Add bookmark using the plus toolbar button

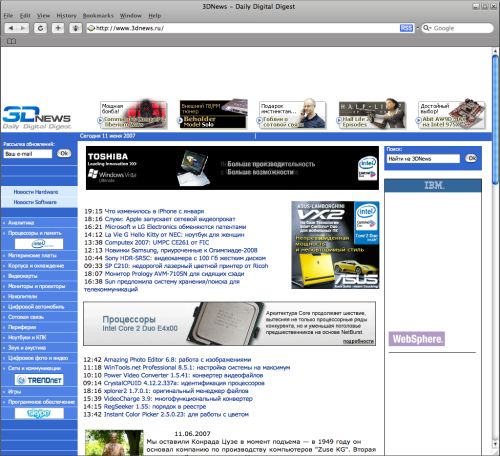58,28
